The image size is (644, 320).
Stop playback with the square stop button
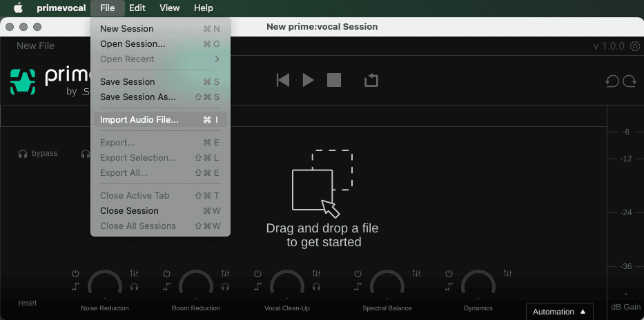point(334,80)
